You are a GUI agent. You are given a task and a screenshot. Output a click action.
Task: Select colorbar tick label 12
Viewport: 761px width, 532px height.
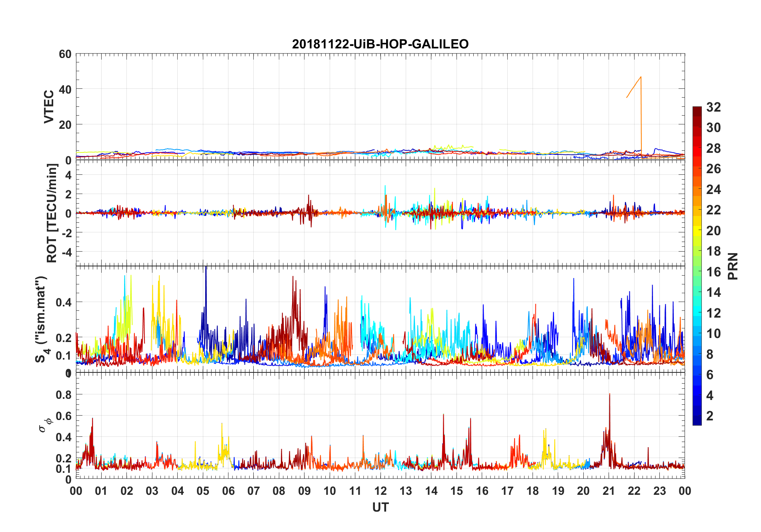714,313
